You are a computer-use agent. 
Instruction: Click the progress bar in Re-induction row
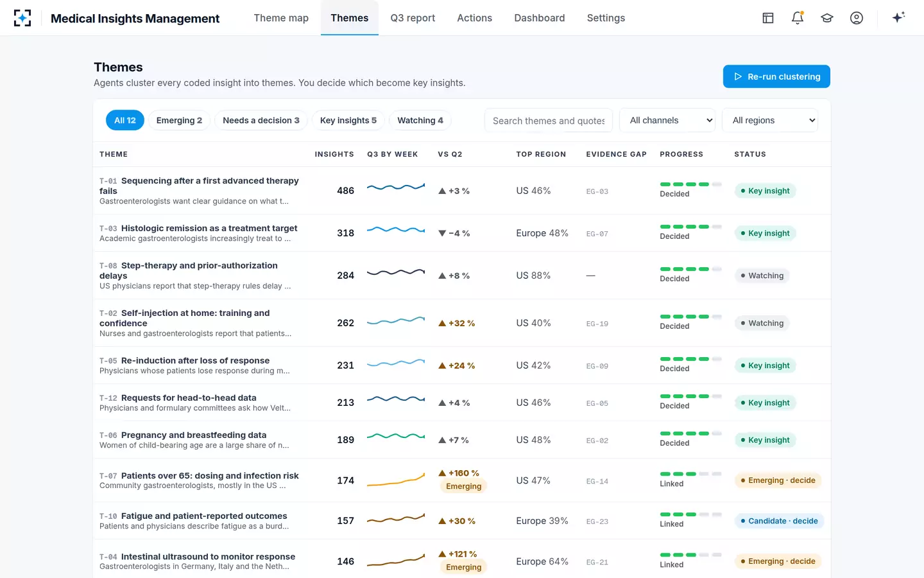tap(690, 359)
